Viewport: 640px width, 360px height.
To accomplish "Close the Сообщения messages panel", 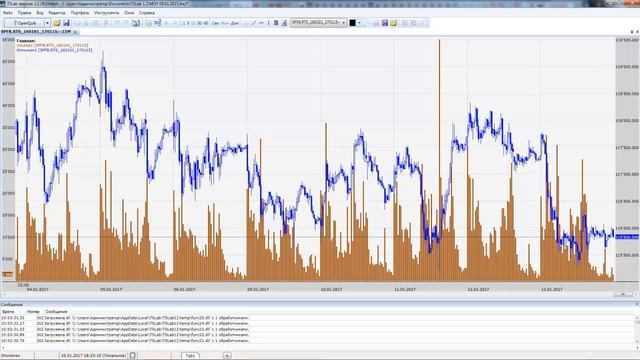I will [x=637, y=304].
